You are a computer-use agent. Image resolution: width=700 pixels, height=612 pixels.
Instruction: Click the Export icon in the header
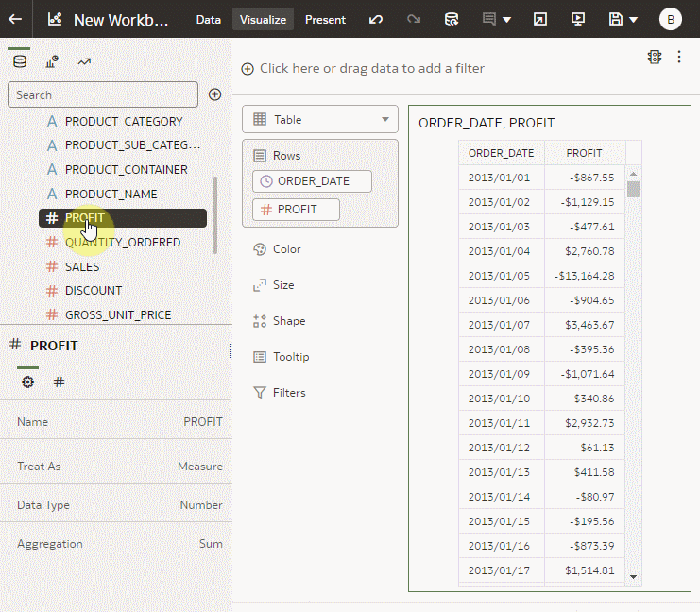tap(539, 19)
